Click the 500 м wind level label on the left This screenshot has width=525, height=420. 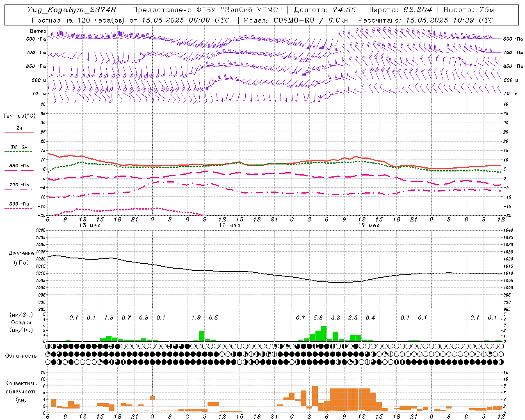click(39, 80)
